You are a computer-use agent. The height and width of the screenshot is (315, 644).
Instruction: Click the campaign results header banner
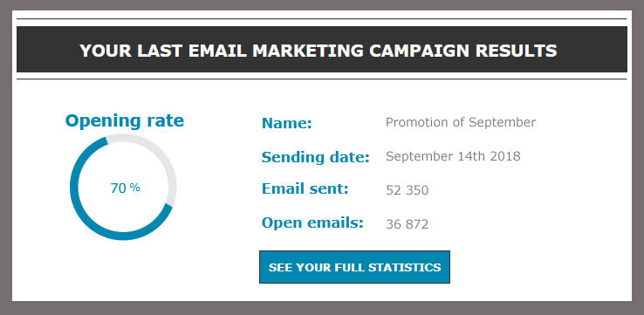[322, 49]
